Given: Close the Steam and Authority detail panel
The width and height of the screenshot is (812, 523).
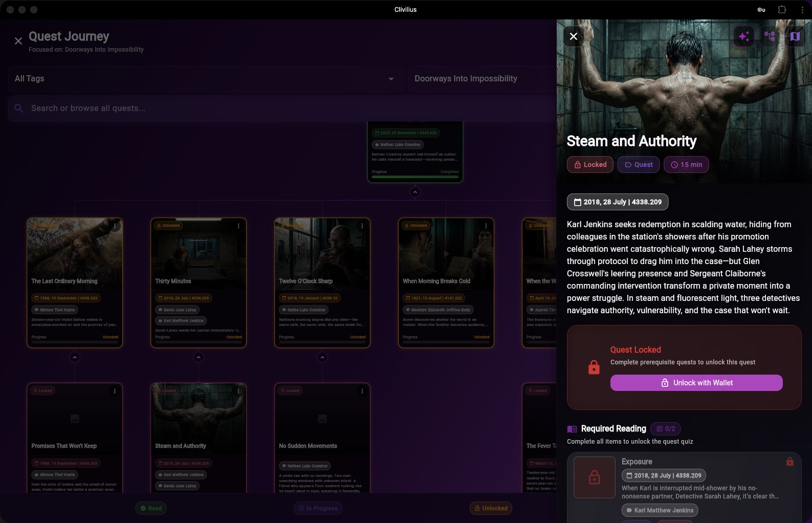Looking at the screenshot, I should click(x=574, y=36).
